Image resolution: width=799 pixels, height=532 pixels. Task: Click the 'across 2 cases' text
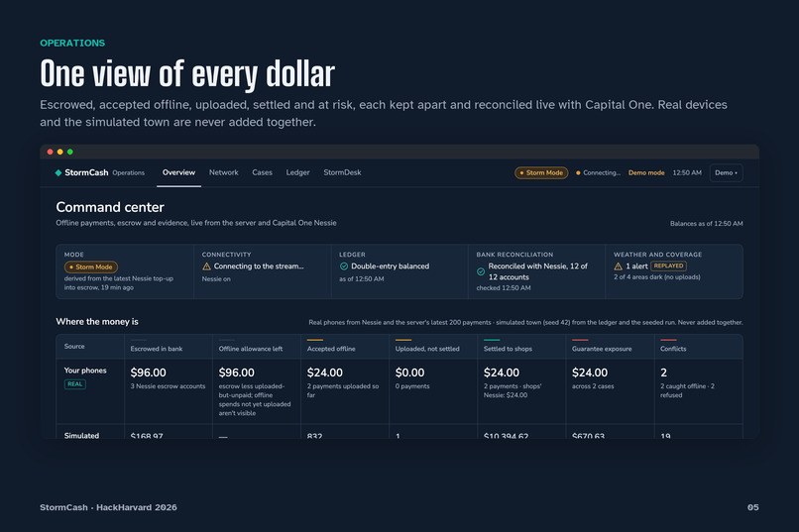[593, 386]
